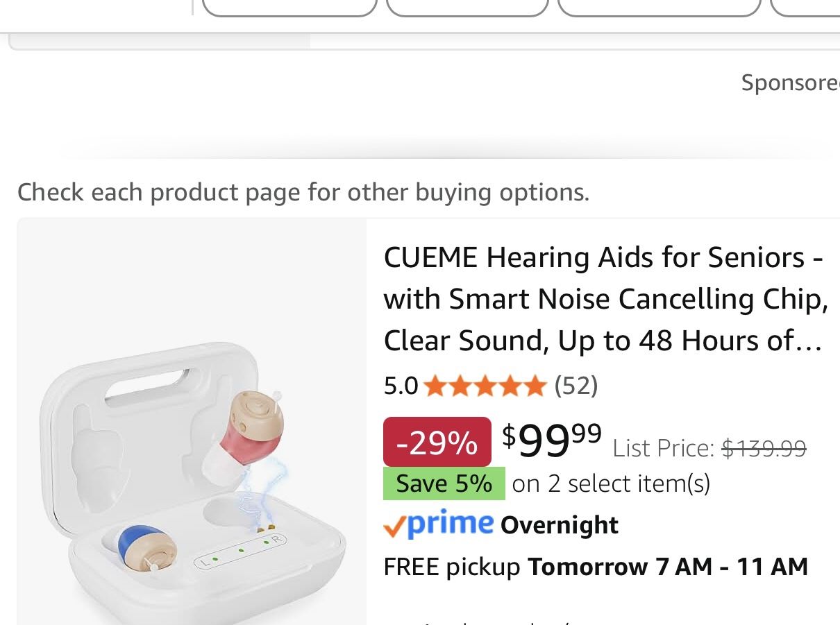Click the (52) reviews count link
840x625 pixels.
coord(576,386)
